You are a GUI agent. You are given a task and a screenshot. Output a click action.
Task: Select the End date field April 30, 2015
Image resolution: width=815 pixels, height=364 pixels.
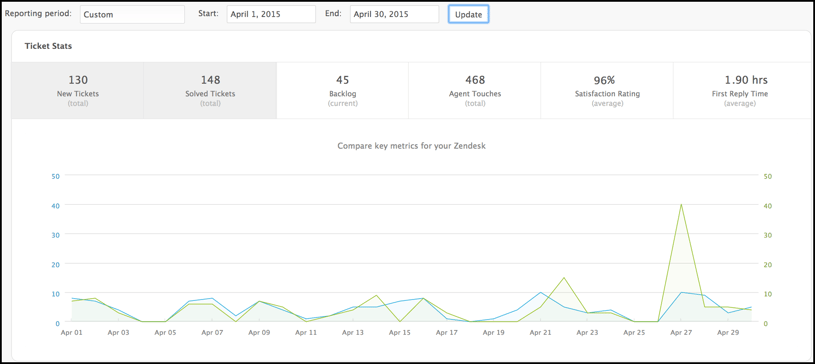point(394,15)
